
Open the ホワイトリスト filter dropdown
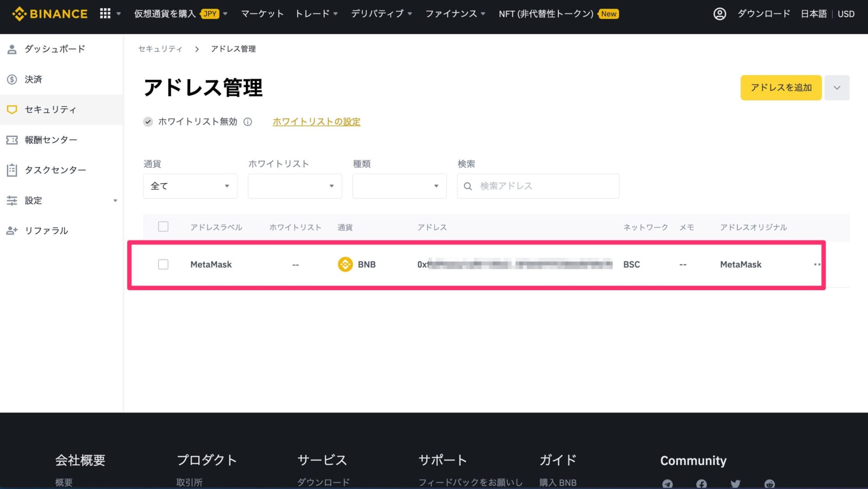(295, 186)
